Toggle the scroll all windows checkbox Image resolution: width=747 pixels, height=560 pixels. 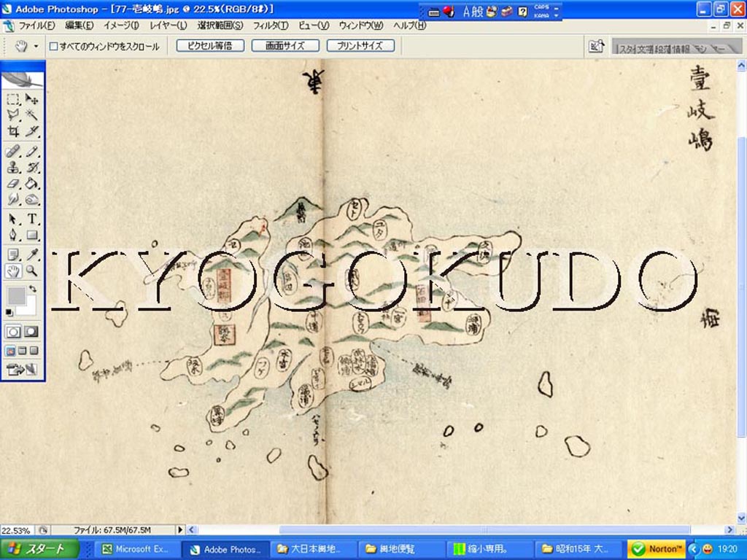point(54,46)
